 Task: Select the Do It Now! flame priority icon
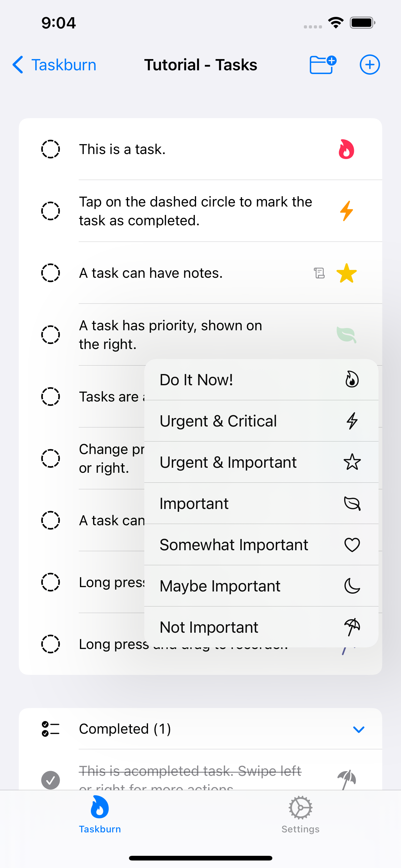[x=352, y=379]
